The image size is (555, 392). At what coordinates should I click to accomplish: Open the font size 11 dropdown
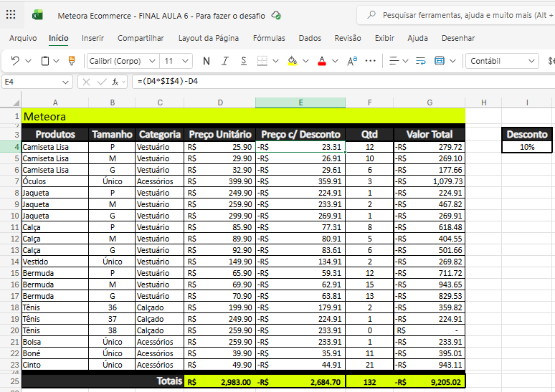tap(185, 61)
